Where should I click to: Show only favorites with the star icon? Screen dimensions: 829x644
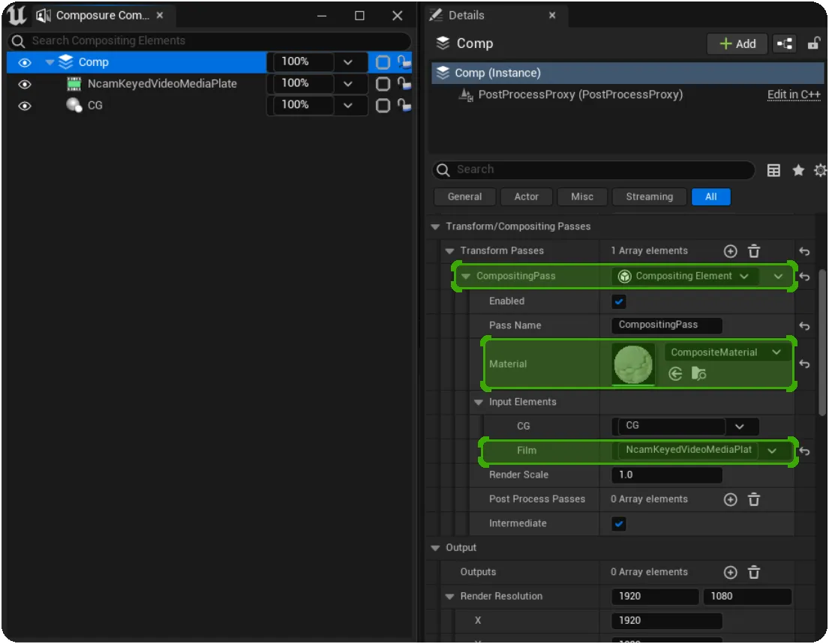[x=798, y=170]
